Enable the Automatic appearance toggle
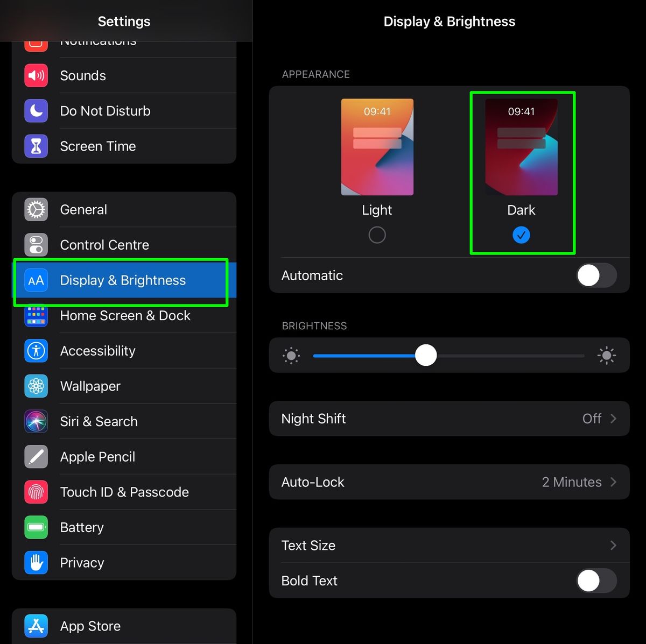Screen dimensions: 646x644 596,275
